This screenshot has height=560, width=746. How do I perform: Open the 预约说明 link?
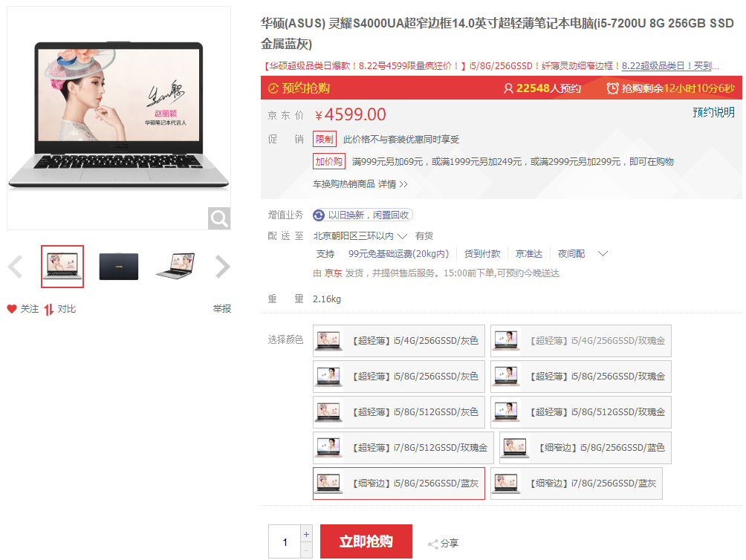713,112
